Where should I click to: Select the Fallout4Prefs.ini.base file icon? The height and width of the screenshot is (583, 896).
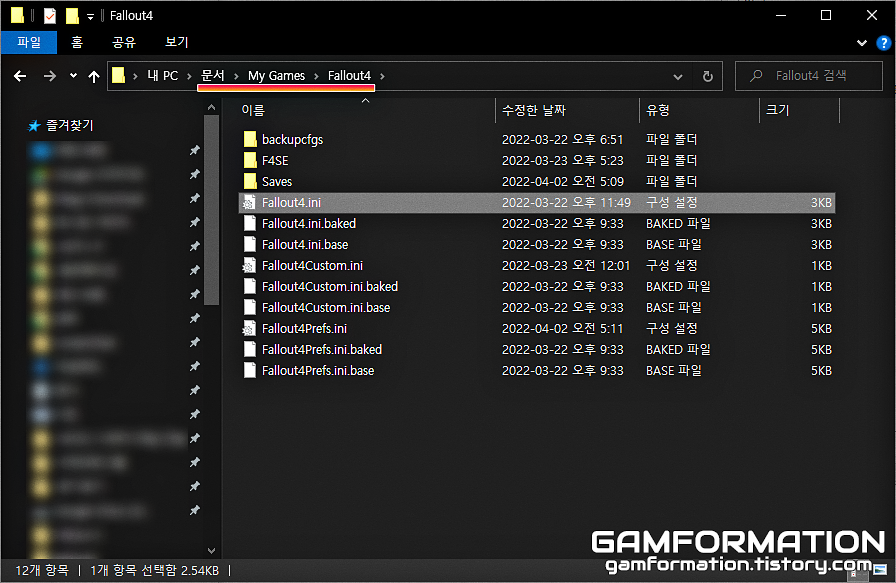pyautogui.click(x=249, y=370)
